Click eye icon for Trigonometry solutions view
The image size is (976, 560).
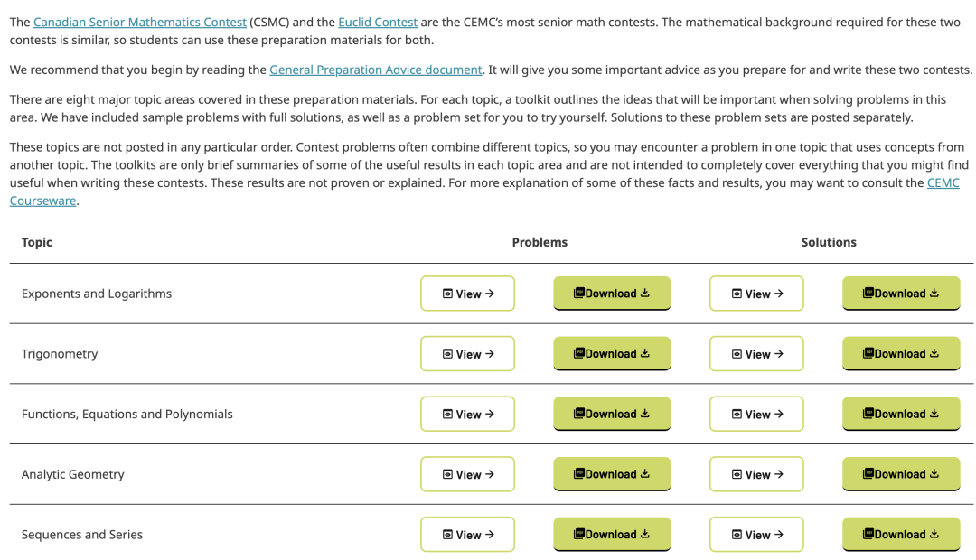click(737, 354)
